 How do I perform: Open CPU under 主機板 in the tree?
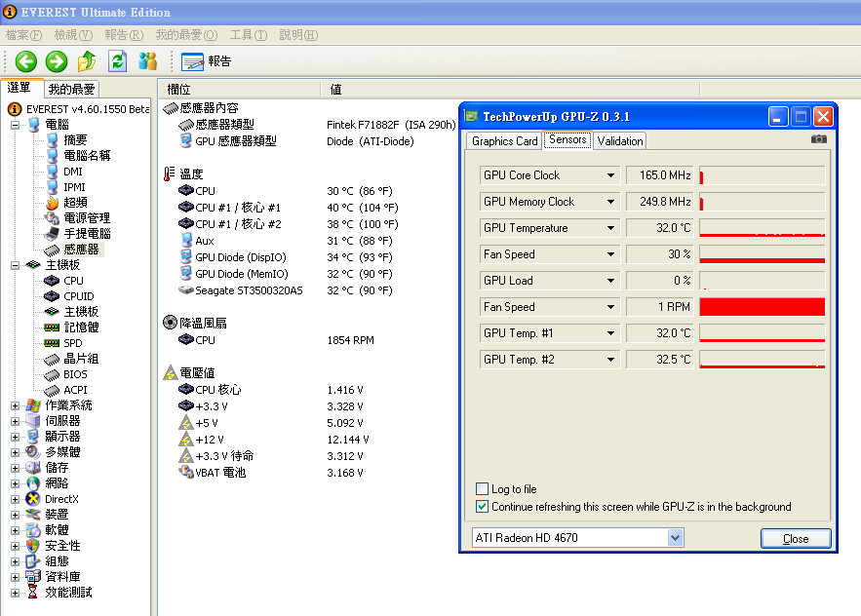[x=73, y=281]
